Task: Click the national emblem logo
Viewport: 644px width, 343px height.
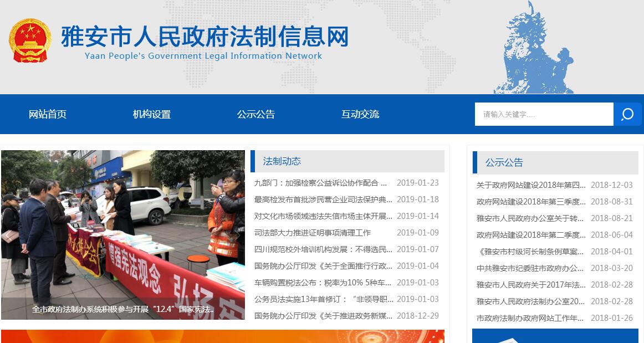Action: (x=29, y=41)
